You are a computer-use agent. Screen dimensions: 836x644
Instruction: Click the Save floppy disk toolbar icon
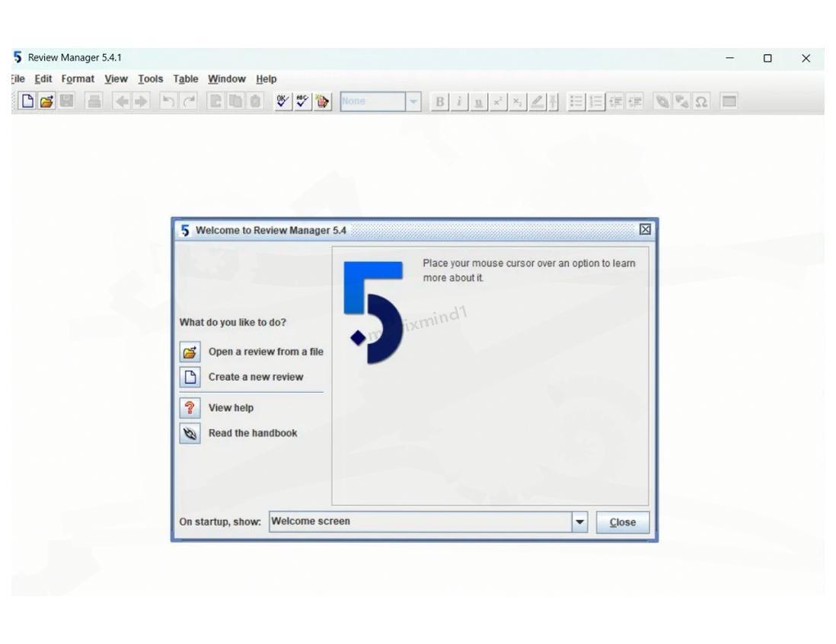[x=67, y=101]
